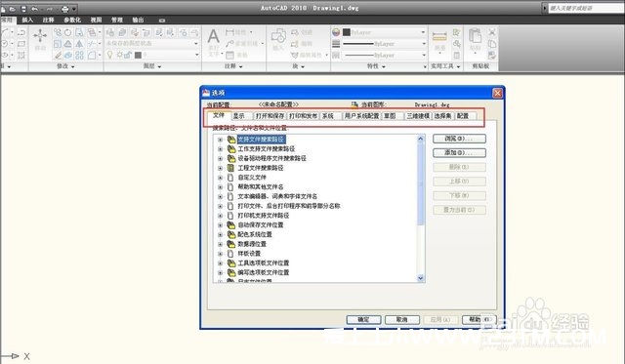Select the multiline Text tool (large A)

[213, 37]
